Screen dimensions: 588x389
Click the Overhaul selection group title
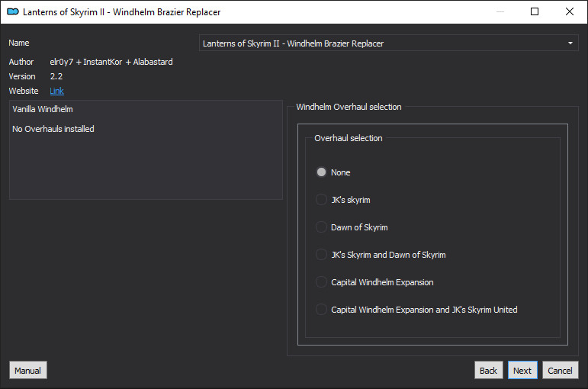point(349,138)
